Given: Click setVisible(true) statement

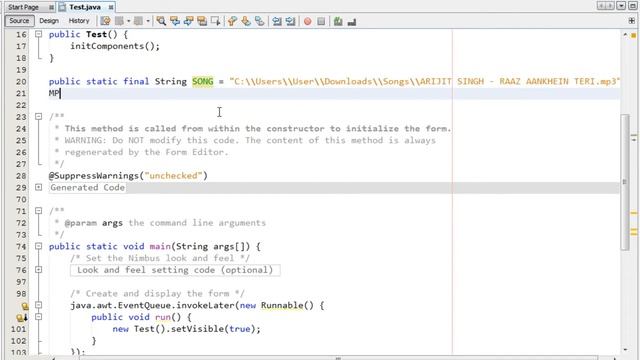Looking at the screenshot, I should point(215,329).
